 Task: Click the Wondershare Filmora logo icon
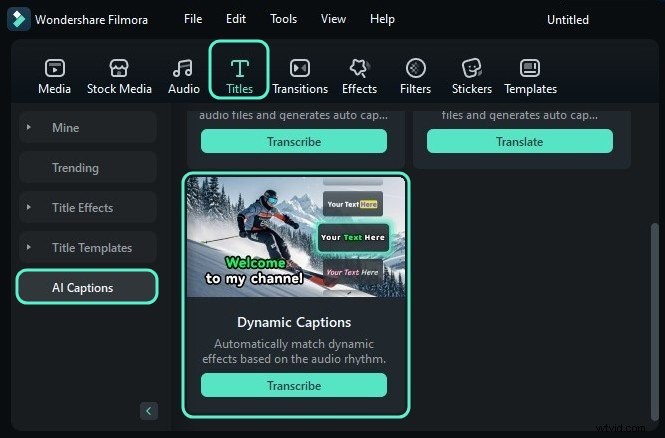click(19, 19)
